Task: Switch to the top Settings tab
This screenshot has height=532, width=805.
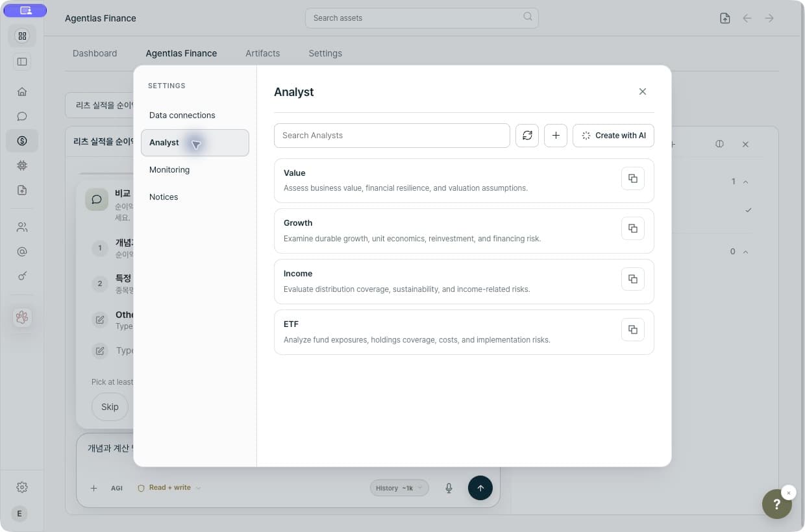Action: [x=325, y=53]
